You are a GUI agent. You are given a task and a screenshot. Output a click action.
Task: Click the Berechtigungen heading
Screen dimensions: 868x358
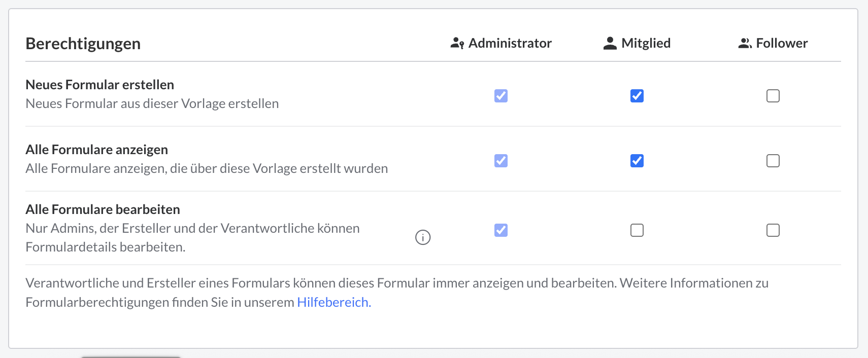(x=83, y=44)
